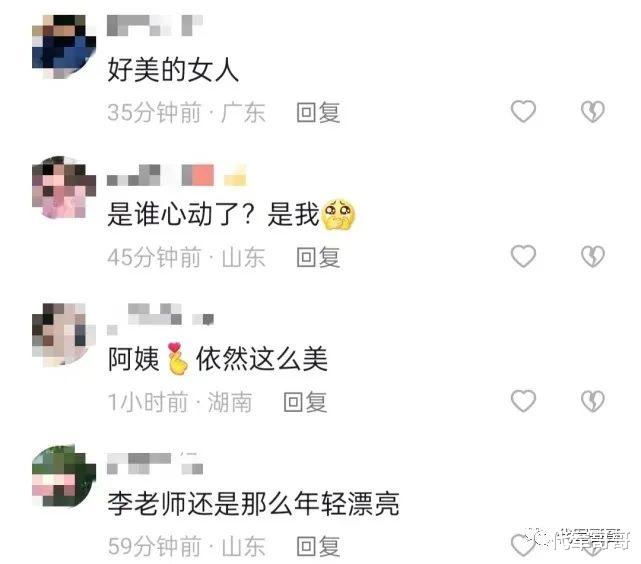Screen dimensions: 641x564
Task: Like the 阿姨依然这么美 comment
Action: (x=523, y=401)
